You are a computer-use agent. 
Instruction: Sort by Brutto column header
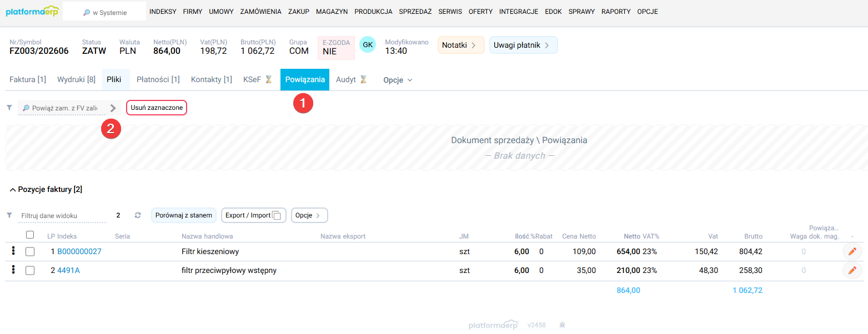click(x=753, y=236)
